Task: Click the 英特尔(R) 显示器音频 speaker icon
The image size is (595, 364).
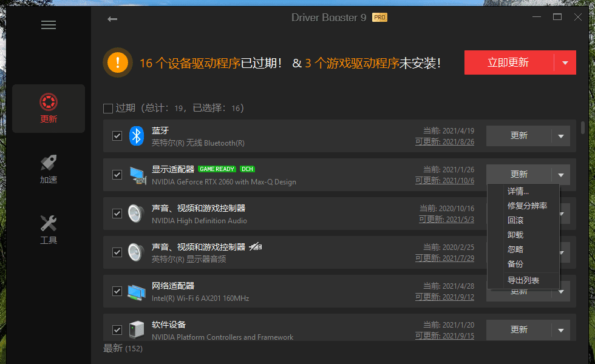Action: coord(136,252)
